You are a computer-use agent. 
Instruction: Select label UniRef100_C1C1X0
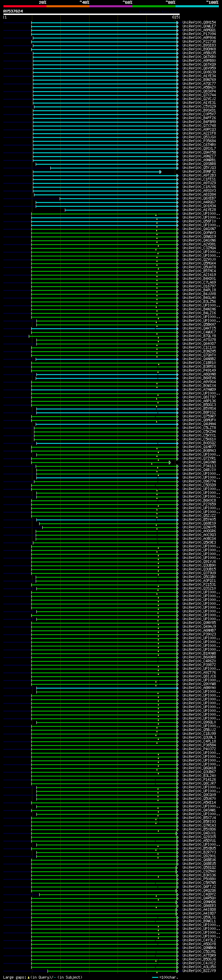[x=199, y=347]
